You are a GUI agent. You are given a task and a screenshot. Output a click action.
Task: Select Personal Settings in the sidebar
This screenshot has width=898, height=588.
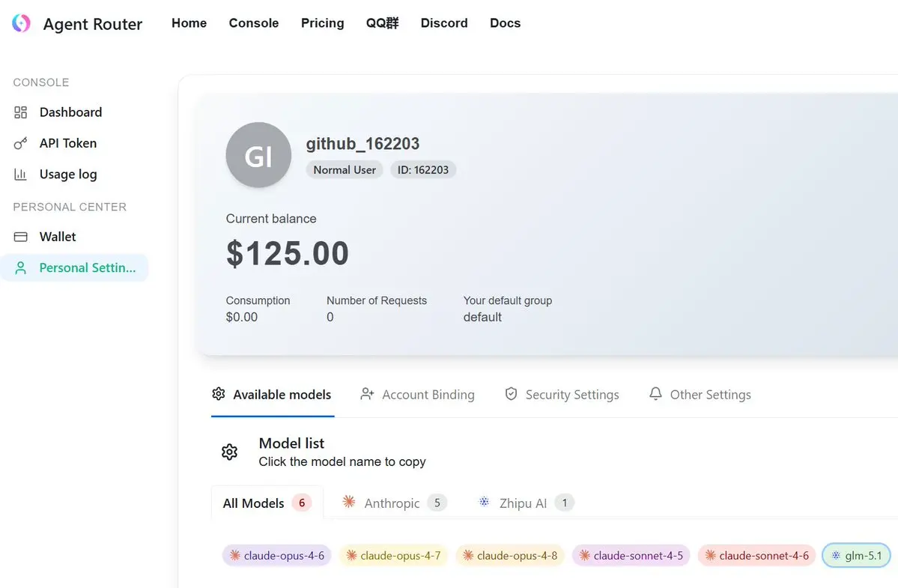pos(74,267)
